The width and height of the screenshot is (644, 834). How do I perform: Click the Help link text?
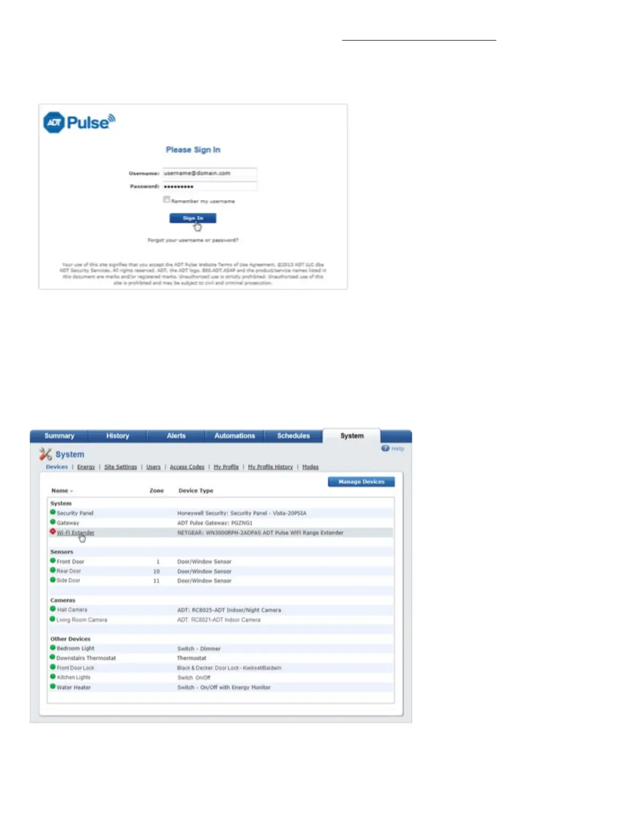tap(398, 449)
